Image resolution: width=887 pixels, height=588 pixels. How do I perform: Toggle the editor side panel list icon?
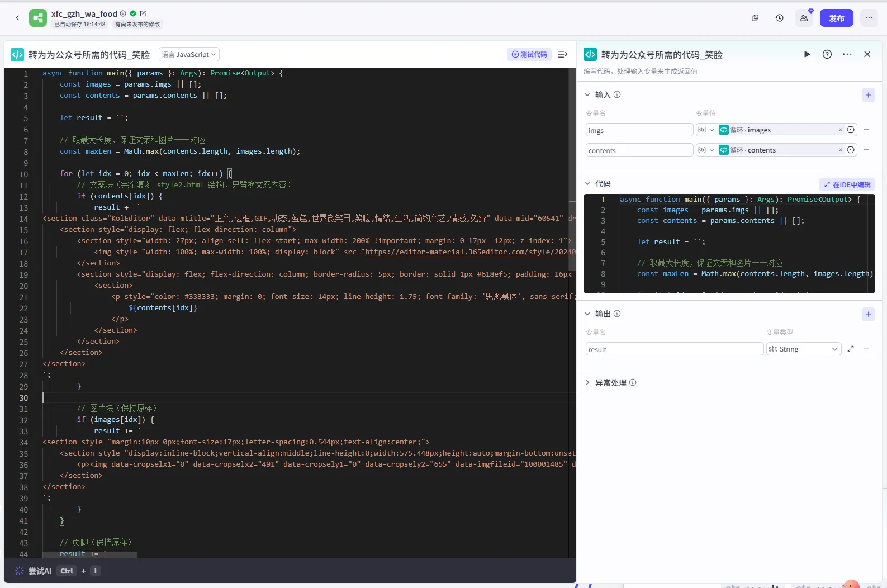563,54
